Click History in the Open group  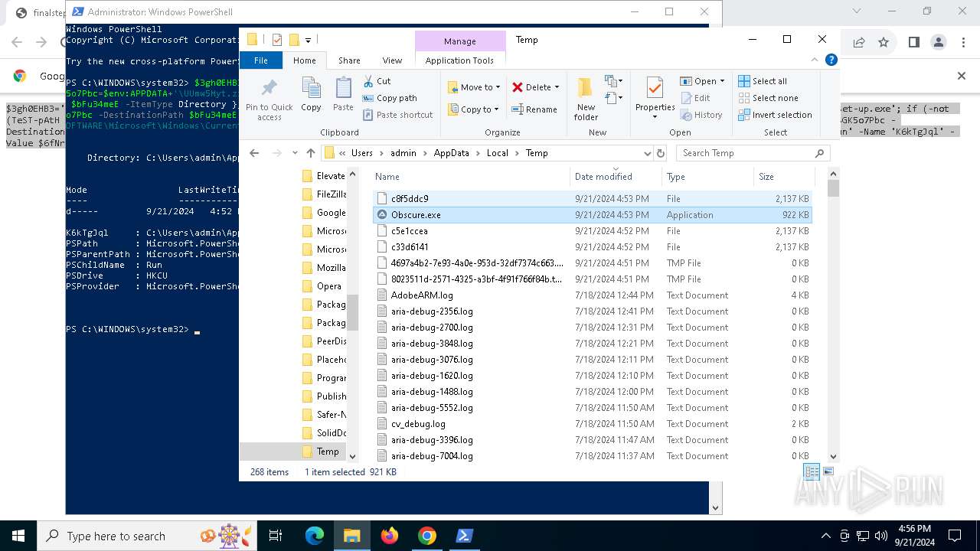(701, 115)
